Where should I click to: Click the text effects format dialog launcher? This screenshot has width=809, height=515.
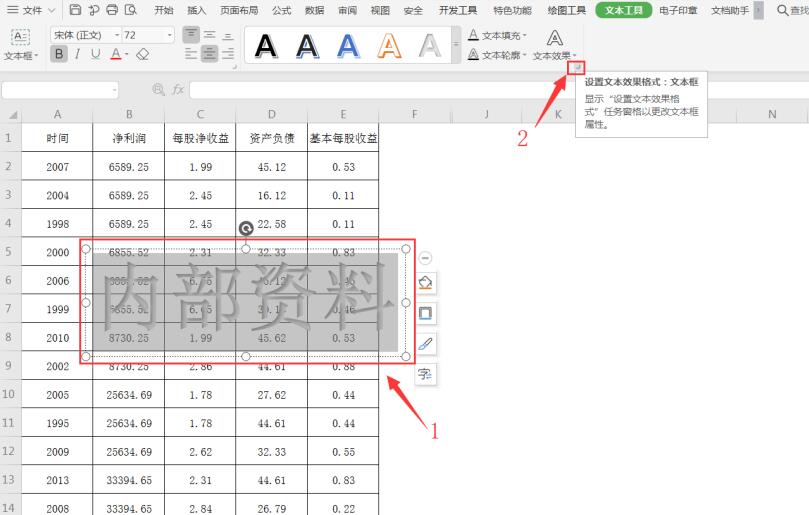(x=576, y=67)
